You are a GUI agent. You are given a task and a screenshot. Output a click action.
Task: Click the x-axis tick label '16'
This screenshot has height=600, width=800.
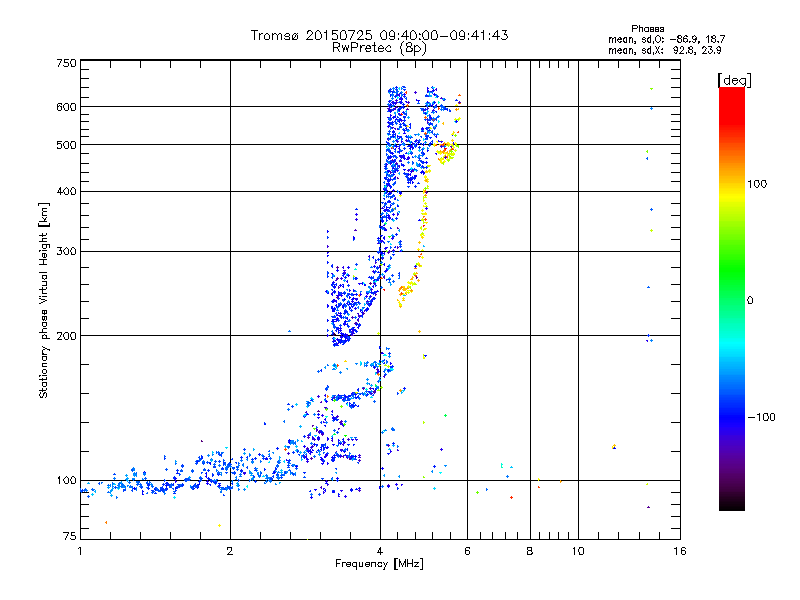pos(680,551)
